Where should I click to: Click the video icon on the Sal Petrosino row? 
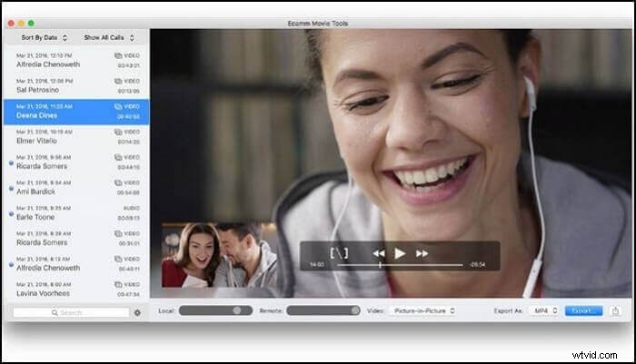tap(118, 81)
